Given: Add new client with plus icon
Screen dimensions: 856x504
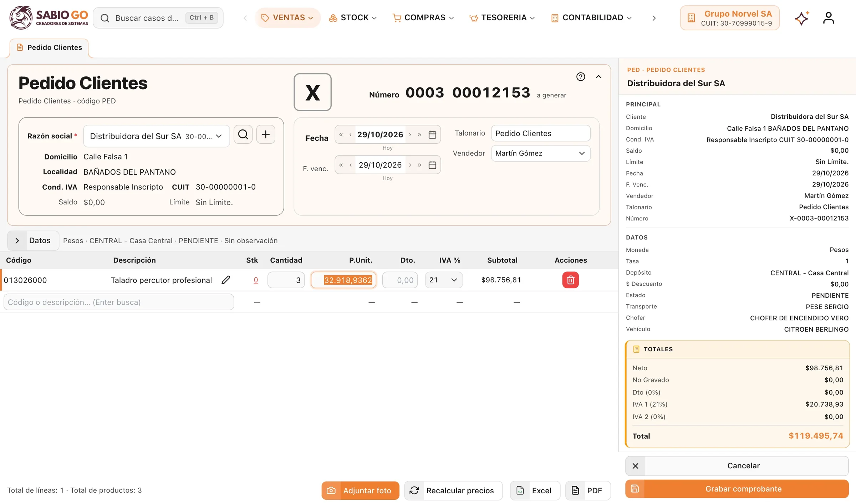Looking at the screenshot, I should pyautogui.click(x=265, y=134).
